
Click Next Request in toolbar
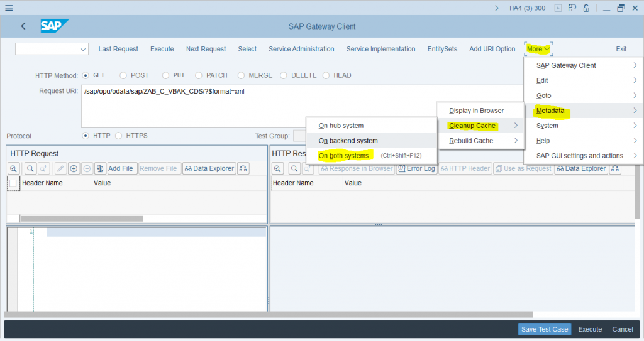[x=206, y=49]
